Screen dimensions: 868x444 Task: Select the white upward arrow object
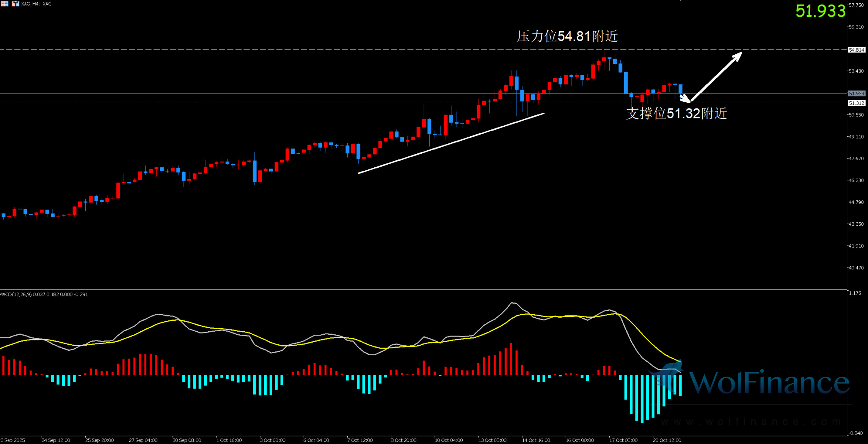click(x=716, y=77)
